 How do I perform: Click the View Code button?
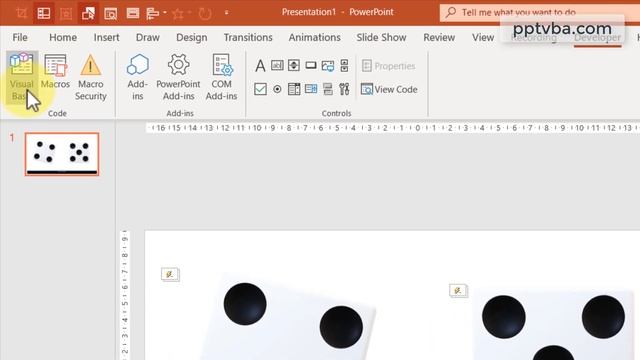pyautogui.click(x=389, y=89)
